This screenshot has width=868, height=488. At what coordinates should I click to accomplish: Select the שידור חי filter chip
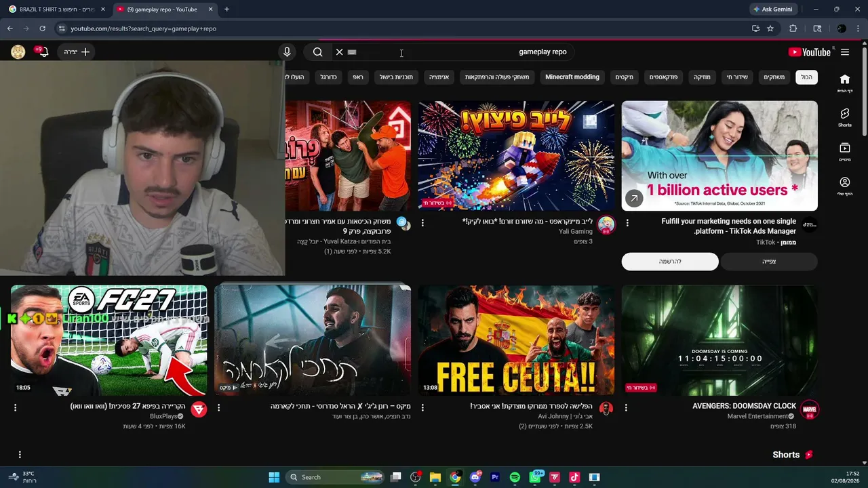point(737,77)
